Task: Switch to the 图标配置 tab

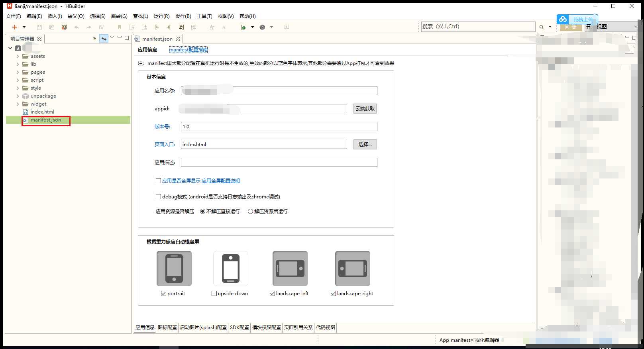Action: (167, 327)
